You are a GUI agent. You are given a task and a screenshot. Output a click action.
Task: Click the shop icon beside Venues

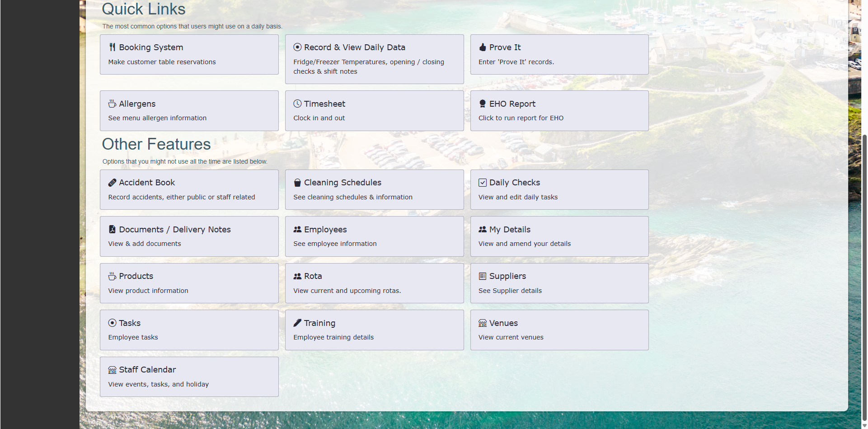(x=483, y=323)
